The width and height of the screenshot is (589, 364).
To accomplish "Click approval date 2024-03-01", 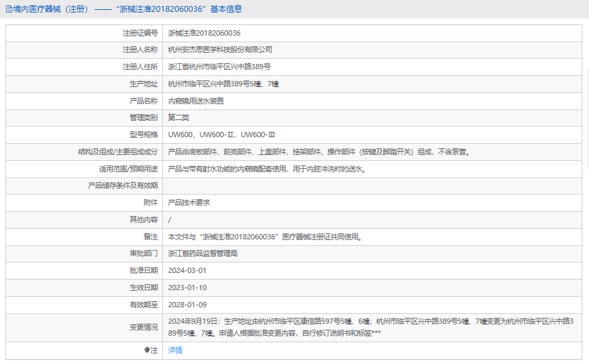I will click(x=187, y=270).
